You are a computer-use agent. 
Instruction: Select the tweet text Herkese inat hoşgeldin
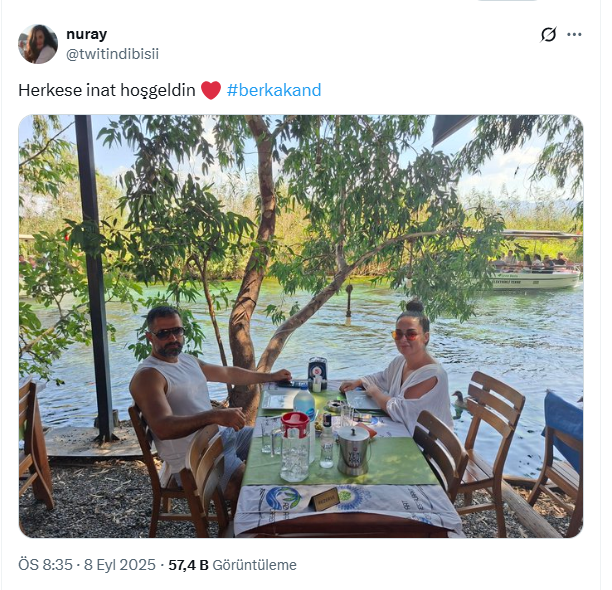107,90
